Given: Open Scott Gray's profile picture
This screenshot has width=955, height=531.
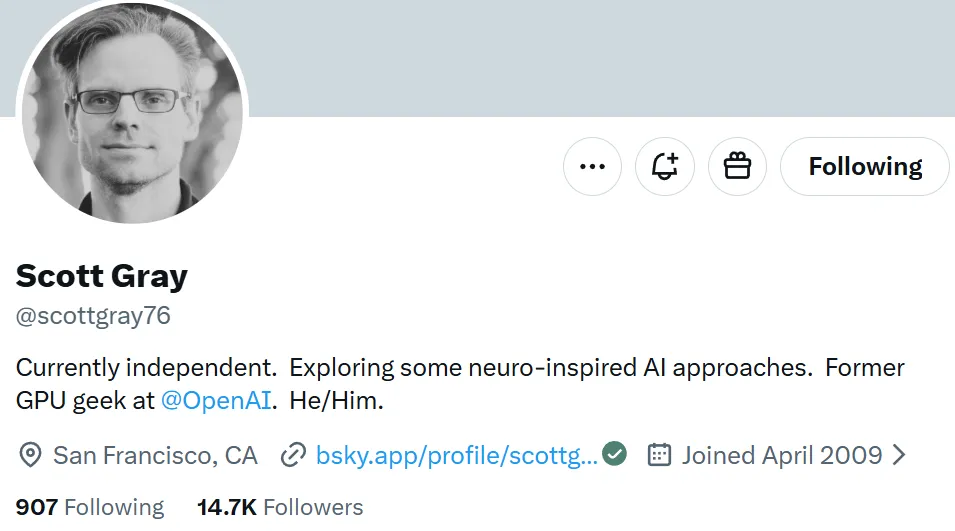Looking at the screenshot, I should 132,112.
